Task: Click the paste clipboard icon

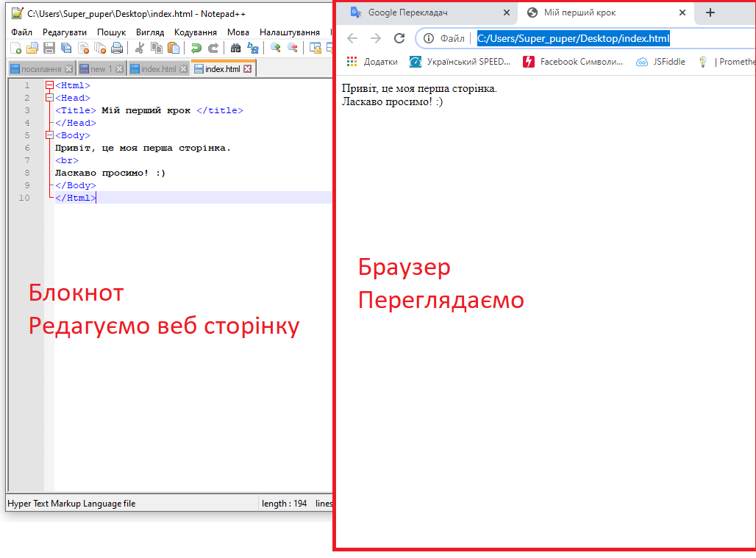Action: 173,48
